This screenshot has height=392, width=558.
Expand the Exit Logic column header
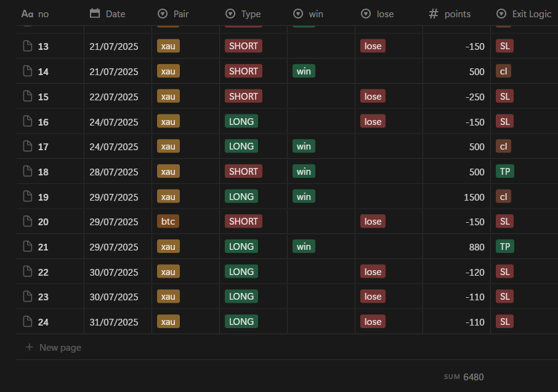tap(524, 14)
